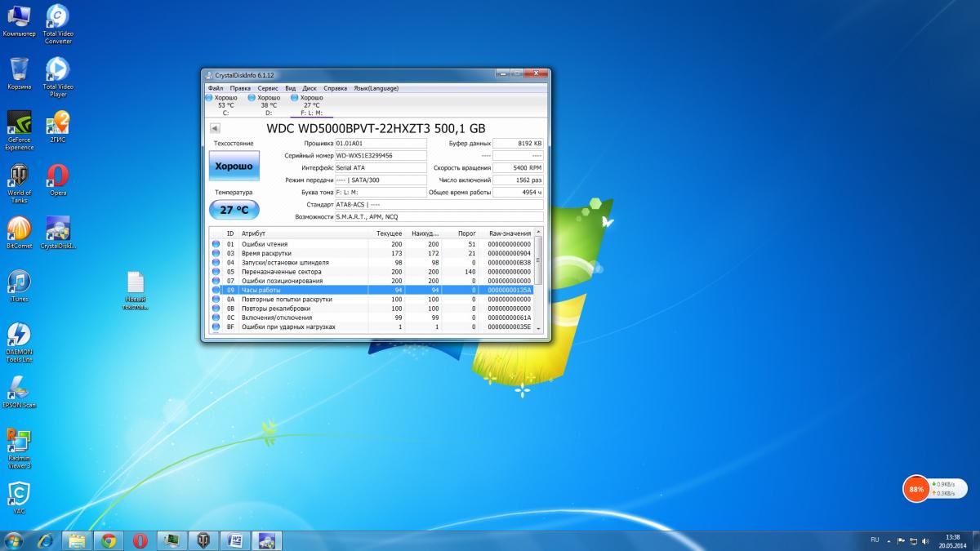The width and height of the screenshot is (980, 551).
Task: Click the attribute list scrollbar down arrow
Action: [x=539, y=328]
